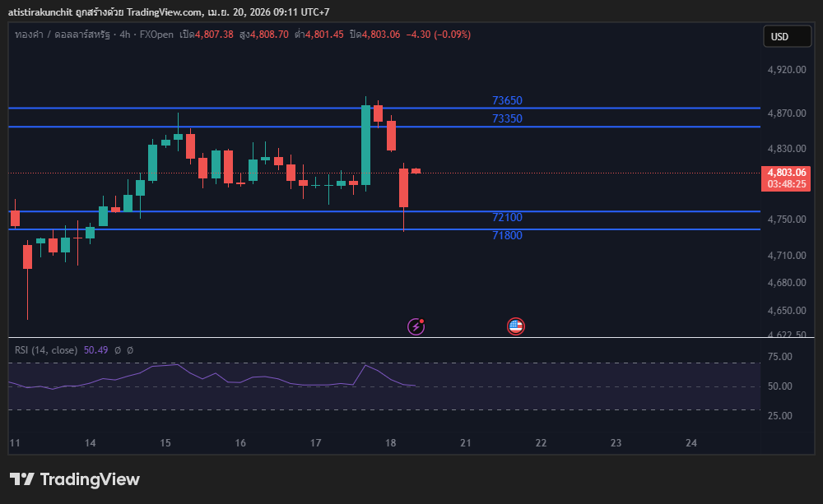Click date 21 on the time axis

pyautogui.click(x=466, y=443)
